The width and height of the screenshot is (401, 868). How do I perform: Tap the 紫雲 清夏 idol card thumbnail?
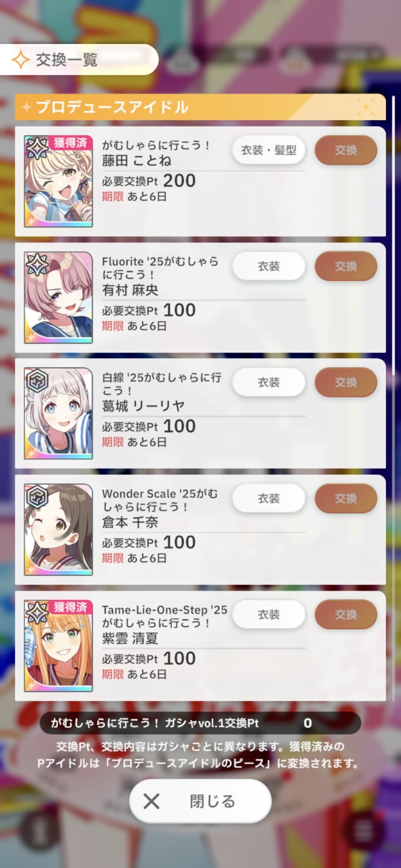[58, 645]
